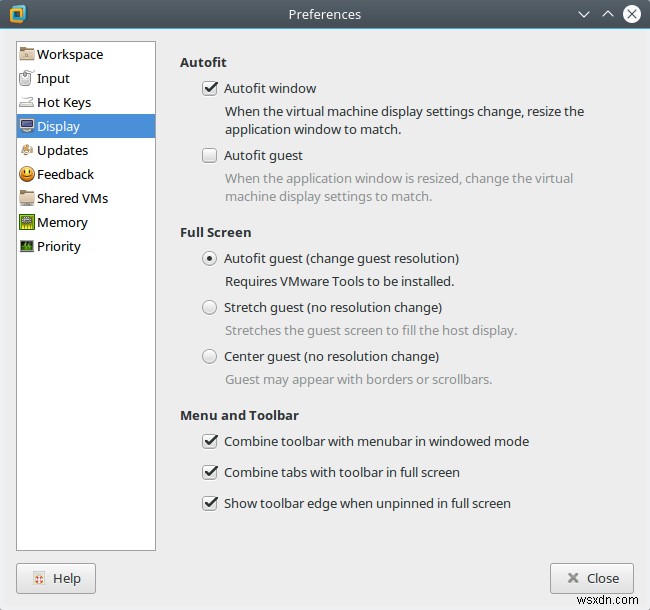
Task: Select Autofit guest (change guest resolution) radio
Action: [x=209, y=259]
